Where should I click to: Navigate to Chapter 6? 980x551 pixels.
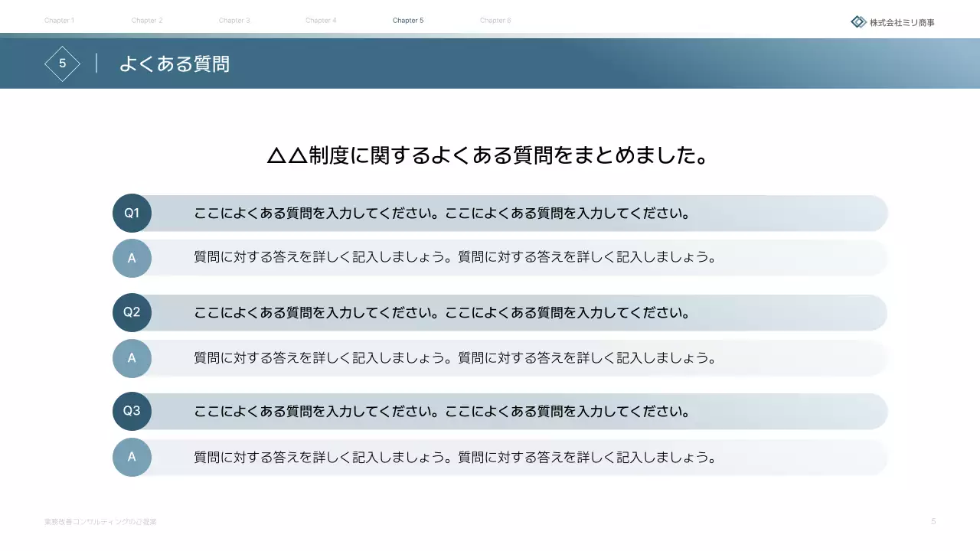495,21
